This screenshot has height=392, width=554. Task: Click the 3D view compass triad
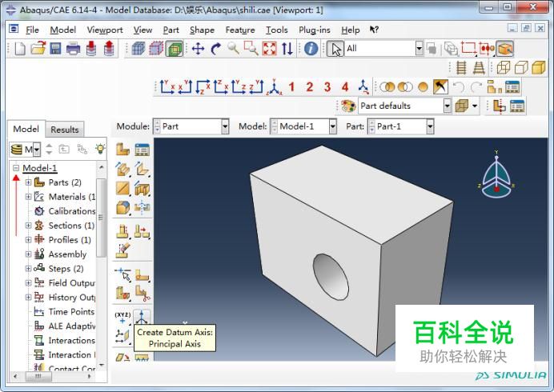point(496,175)
